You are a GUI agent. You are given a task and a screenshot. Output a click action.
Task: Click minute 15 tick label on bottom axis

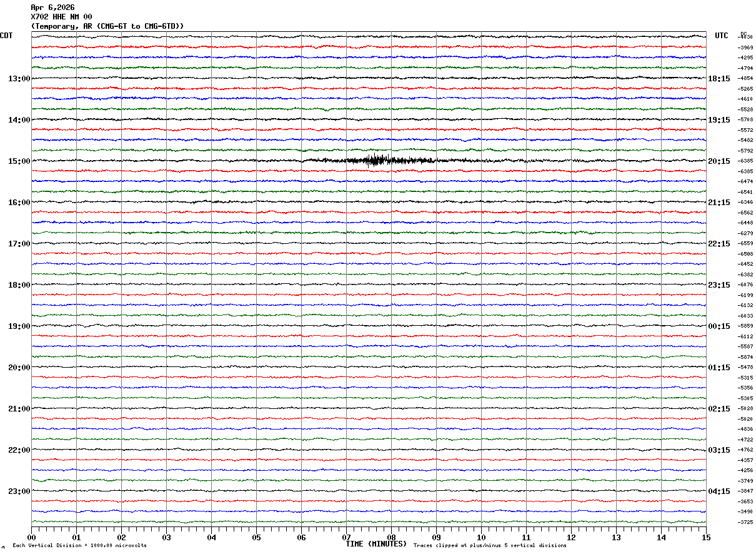coord(706,537)
